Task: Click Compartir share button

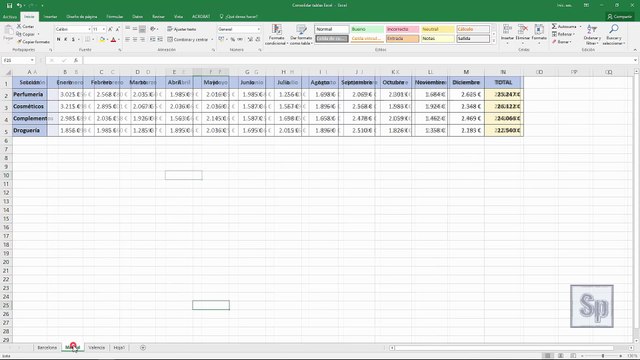Action: 619,17
